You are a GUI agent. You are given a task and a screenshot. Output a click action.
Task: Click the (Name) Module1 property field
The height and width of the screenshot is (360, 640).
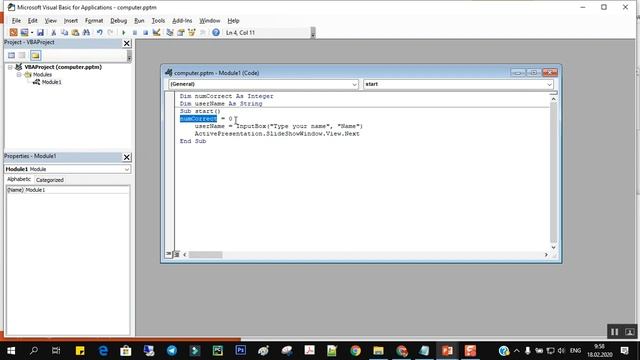coord(68,190)
